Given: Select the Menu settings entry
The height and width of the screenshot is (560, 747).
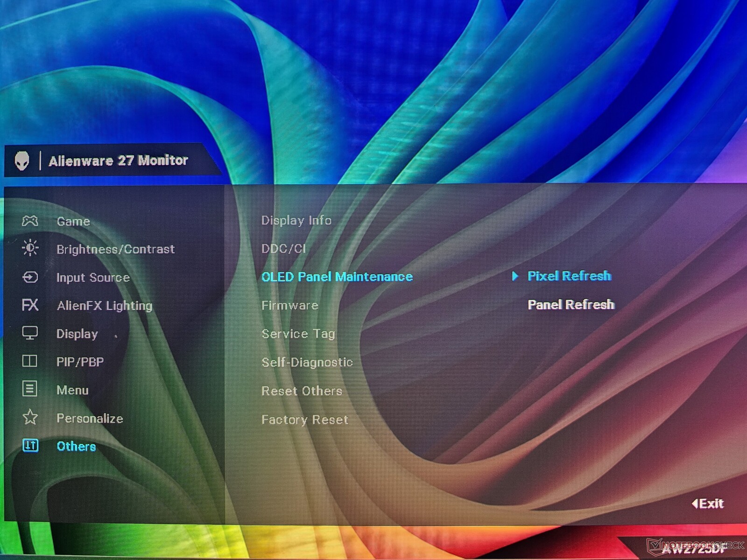Looking at the screenshot, I should (x=72, y=390).
